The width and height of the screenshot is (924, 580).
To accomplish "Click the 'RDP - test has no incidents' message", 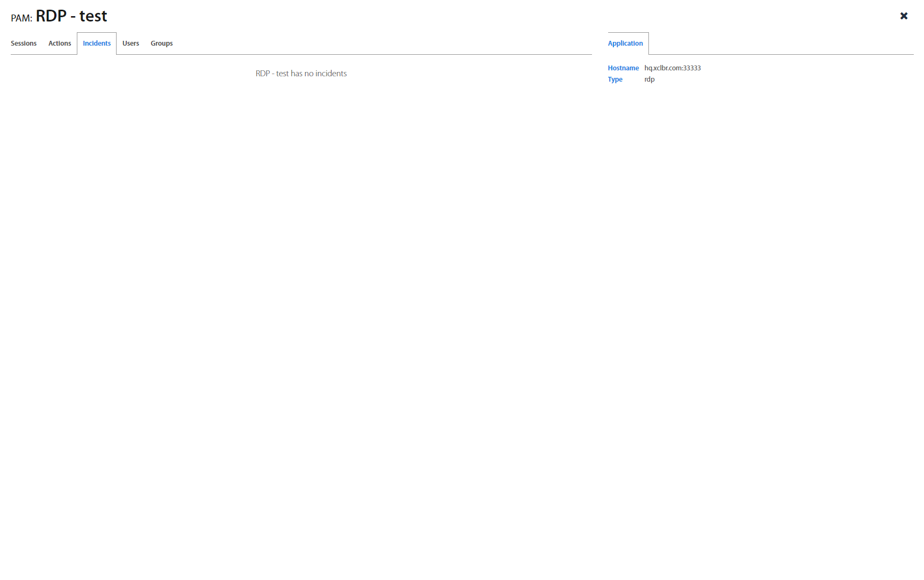I will tap(301, 74).
